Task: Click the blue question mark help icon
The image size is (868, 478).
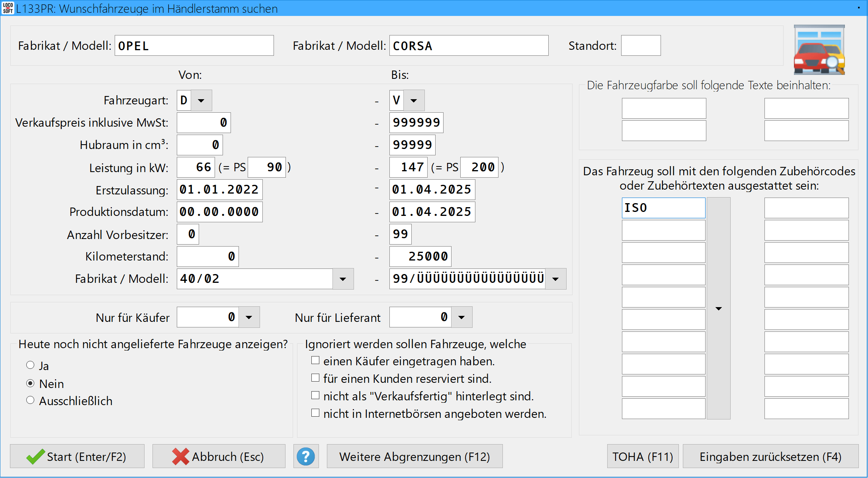Action: pos(306,456)
